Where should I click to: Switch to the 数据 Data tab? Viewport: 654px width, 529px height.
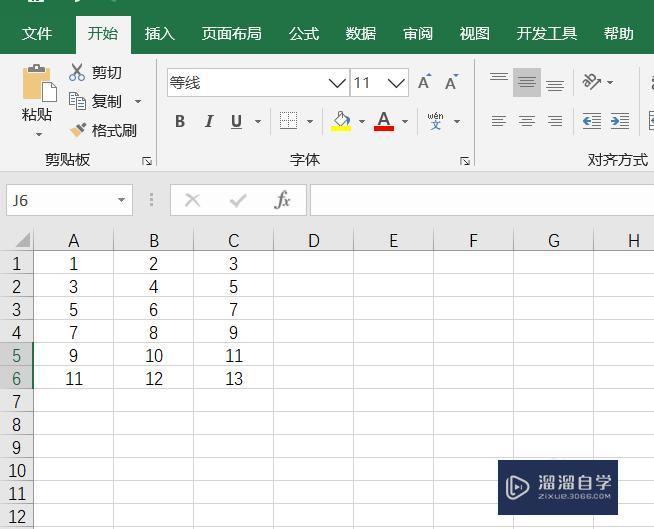[361, 33]
